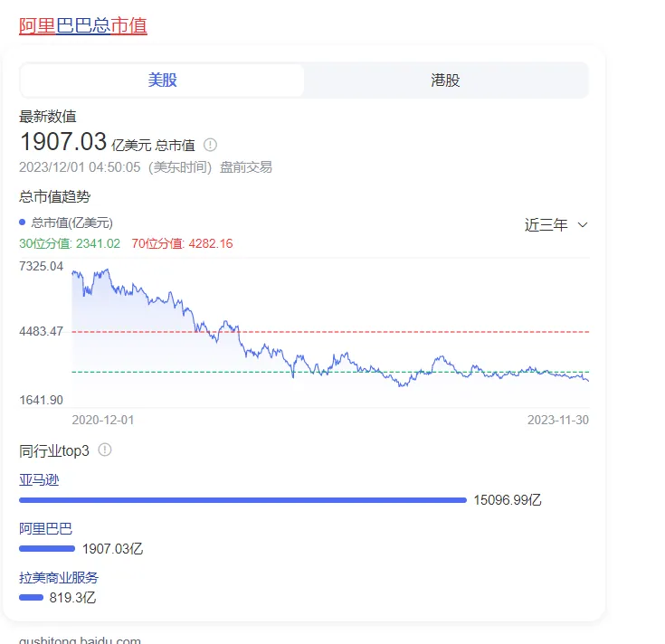Toggle the 总市值(亿美元) legend label

[x=72, y=223]
